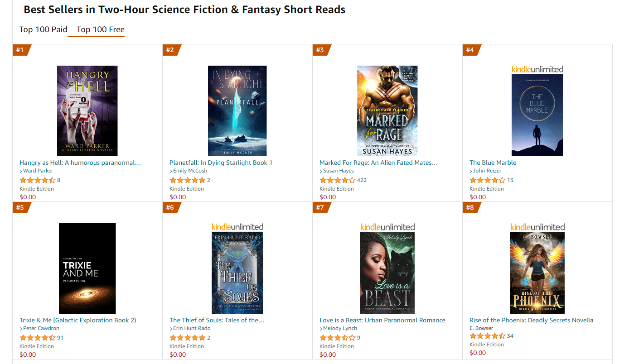Switch to the Top 100 Paid tab
629x364 pixels.
point(43,30)
